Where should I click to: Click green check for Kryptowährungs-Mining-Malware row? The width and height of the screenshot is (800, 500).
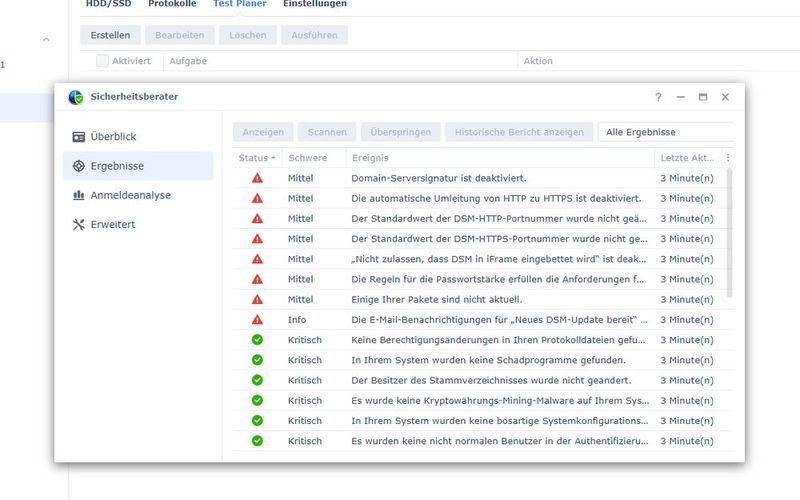click(x=257, y=401)
